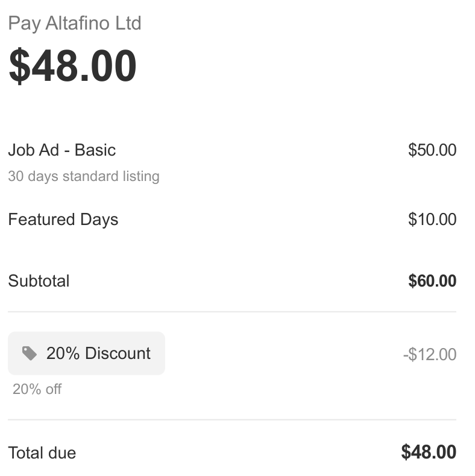Click the gray 20% off caption

pyautogui.click(x=37, y=389)
